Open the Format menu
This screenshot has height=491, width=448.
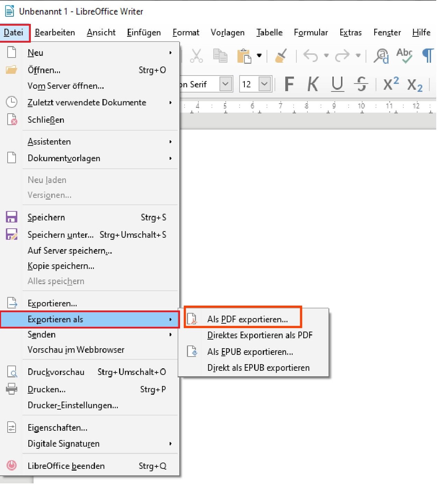click(186, 33)
